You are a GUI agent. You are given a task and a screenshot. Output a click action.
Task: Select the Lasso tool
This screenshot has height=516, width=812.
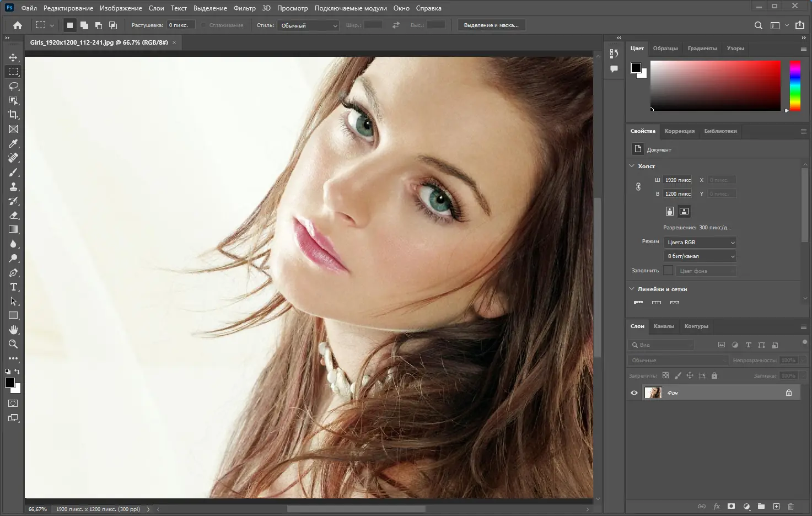[13, 86]
